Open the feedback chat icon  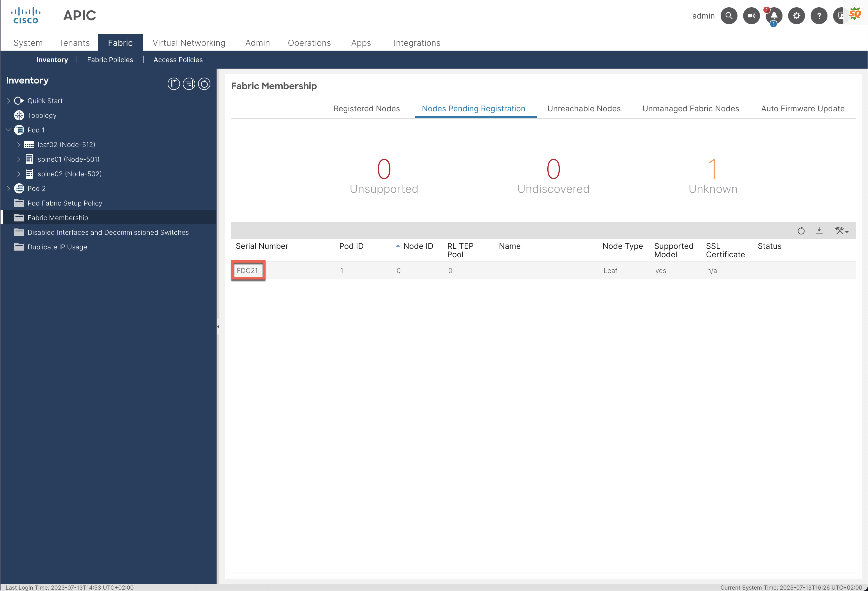[x=751, y=16]
